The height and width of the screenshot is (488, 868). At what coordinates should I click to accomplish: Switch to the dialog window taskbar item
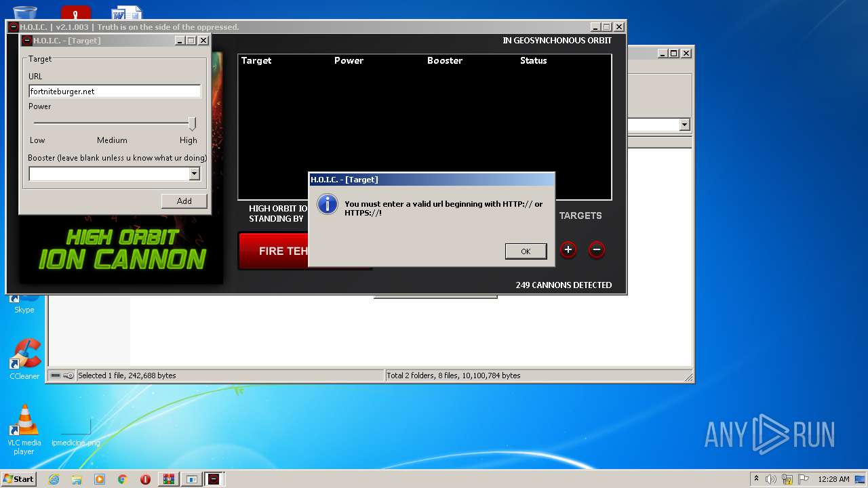click(x=192, y=479)
